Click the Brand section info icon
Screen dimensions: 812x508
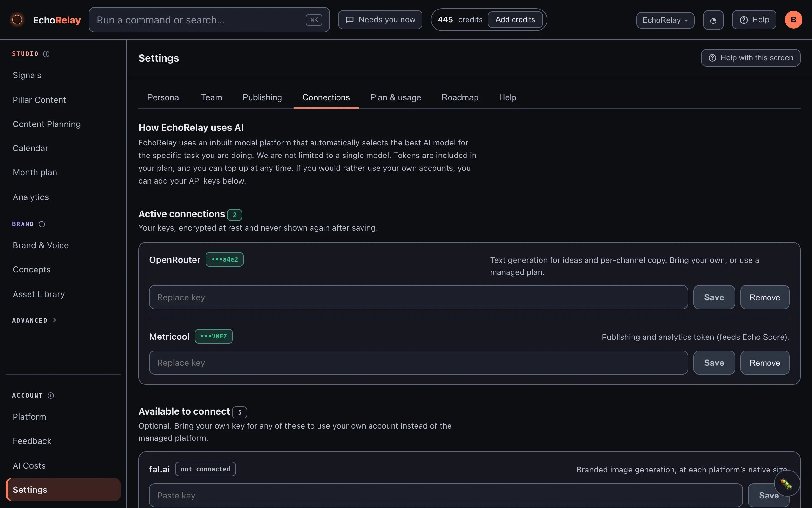click(x=42, y=224)
